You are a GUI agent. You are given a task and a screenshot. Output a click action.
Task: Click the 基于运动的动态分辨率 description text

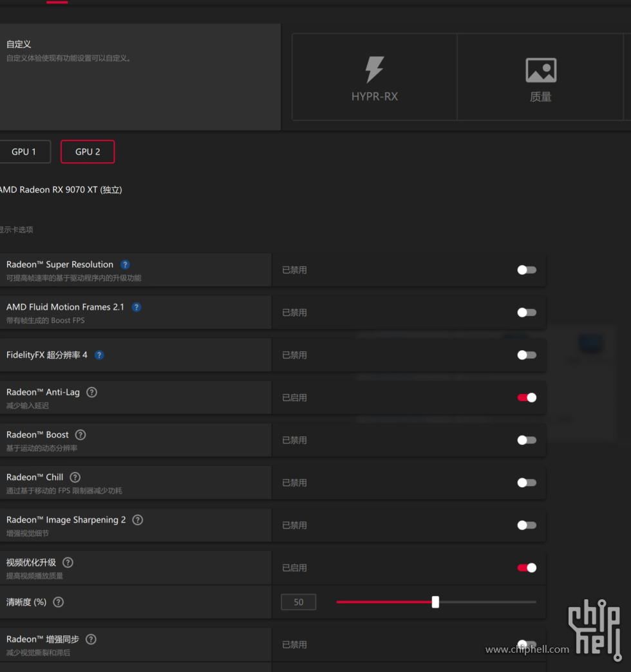tap(42, 448)
